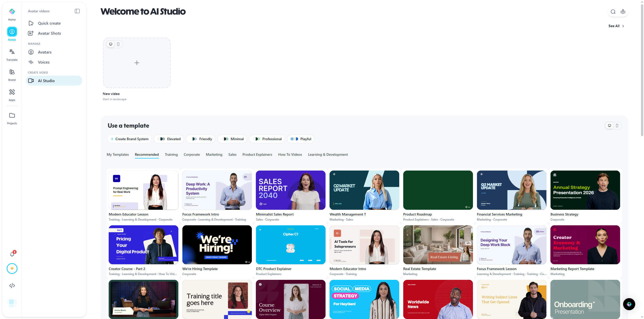644x319 pixels.
Task: Go to Voices under Manage
Action: [x=54, y=62]
